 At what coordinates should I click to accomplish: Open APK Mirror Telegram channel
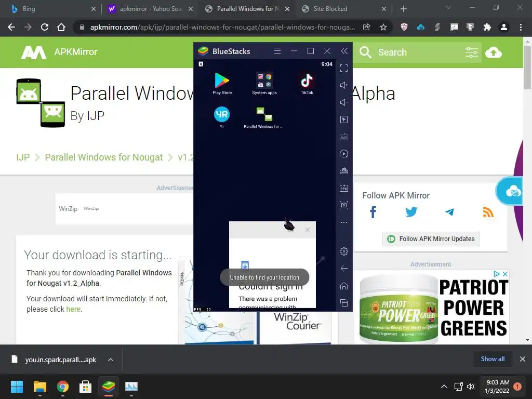449,212
